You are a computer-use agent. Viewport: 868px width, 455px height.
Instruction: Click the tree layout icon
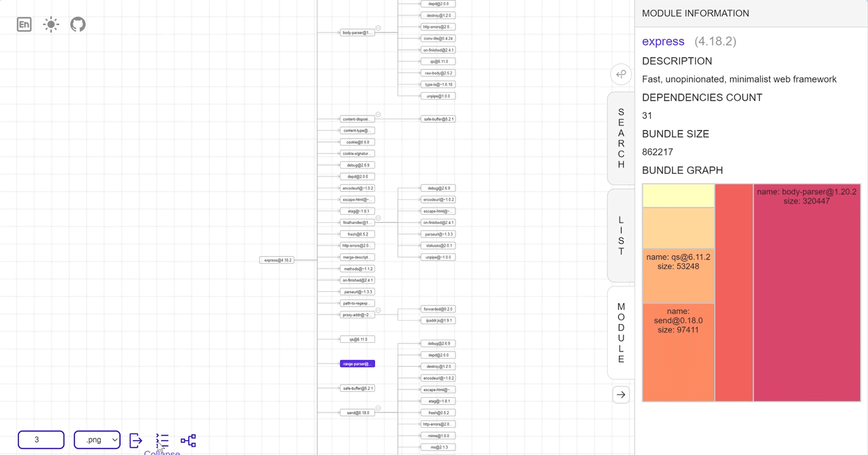tap(188, 440)
